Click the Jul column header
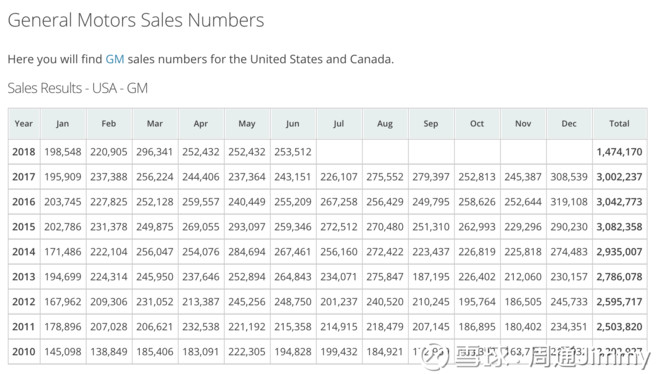This screenshot has height=374, width=660. [339, 124]
